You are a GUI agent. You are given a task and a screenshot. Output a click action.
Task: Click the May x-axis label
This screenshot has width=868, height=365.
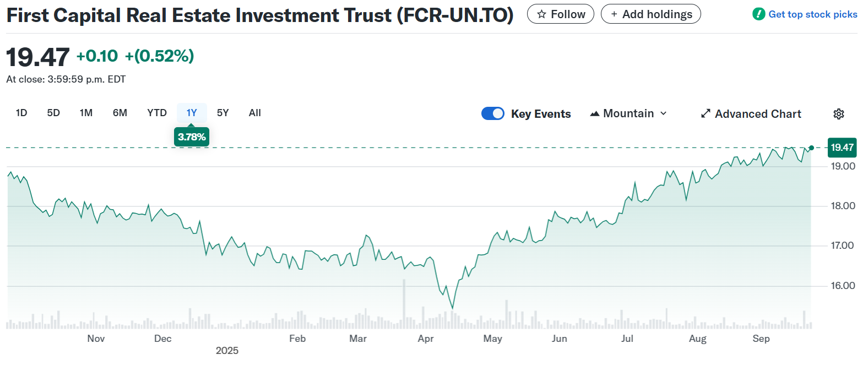pyautogui.click(x=493, y=339)
